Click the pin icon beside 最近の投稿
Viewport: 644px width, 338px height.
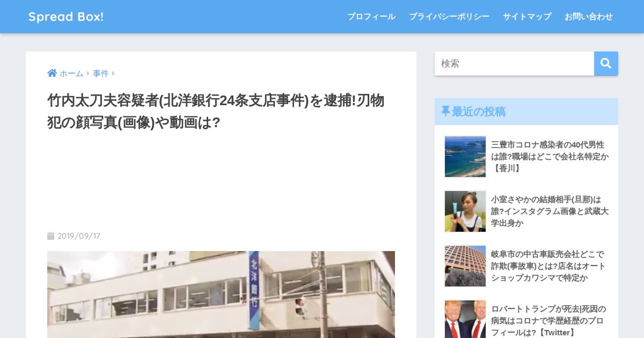(445, 112)
